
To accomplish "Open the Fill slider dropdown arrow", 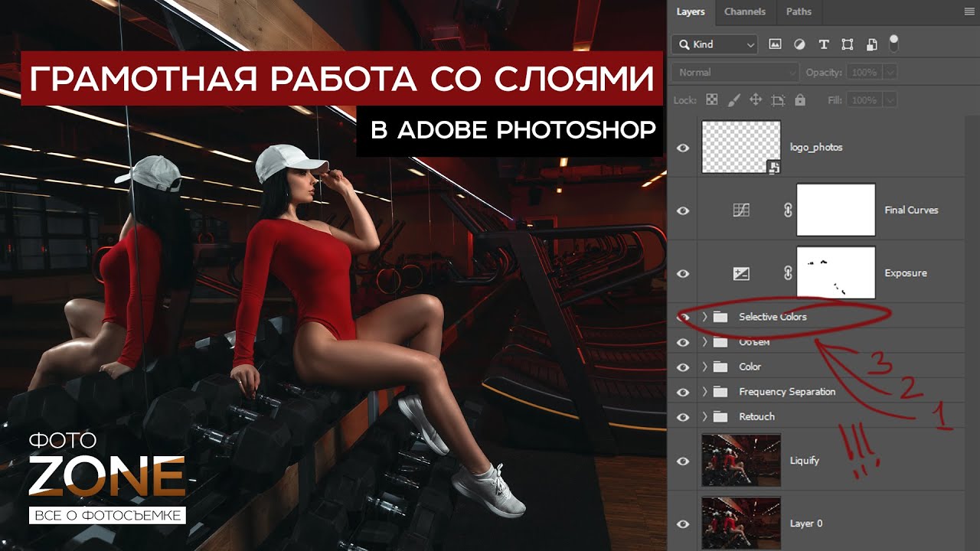I will pyautogui.click(x=890, y=100).
